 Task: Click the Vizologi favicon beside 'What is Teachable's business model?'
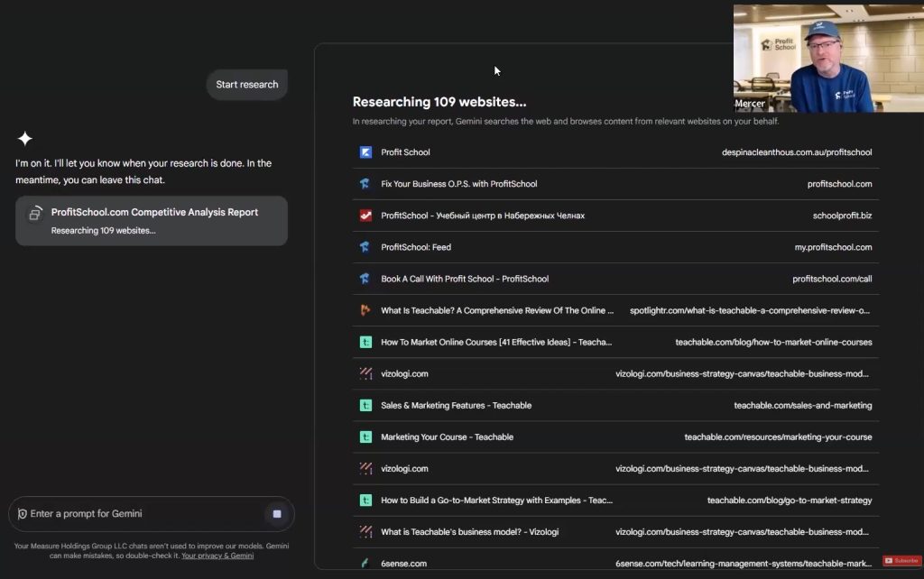366,532
